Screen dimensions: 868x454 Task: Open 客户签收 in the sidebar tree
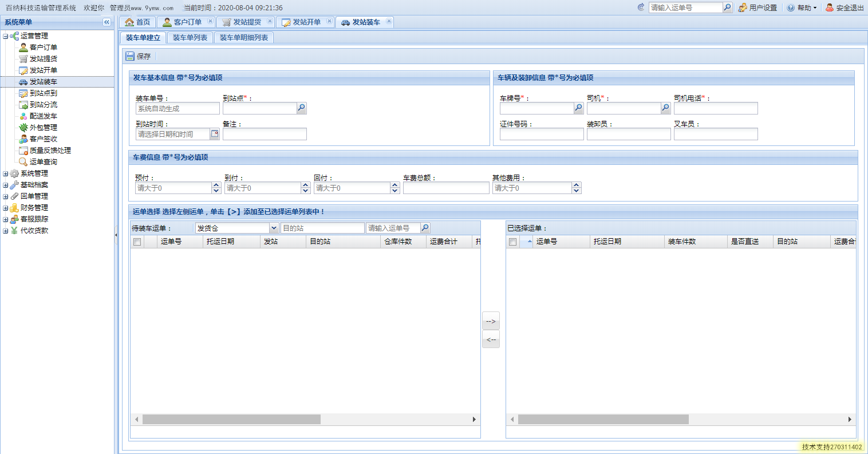pyautogui.click(x=43, y=139)
